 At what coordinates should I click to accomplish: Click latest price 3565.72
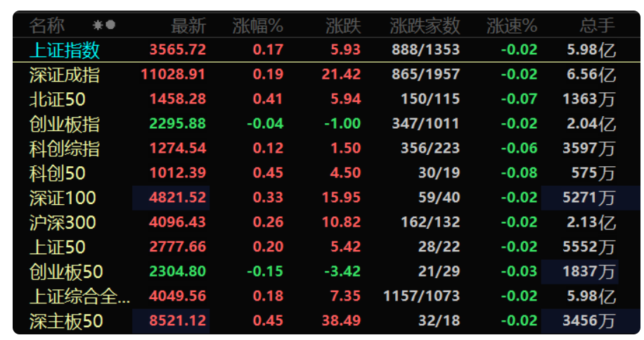(177, 50)
